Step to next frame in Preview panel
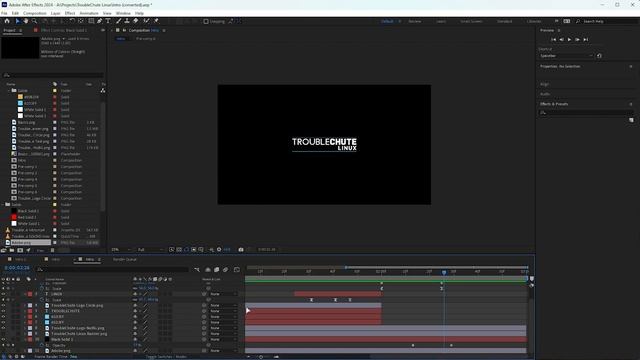The height and width of the screenshot is (360, 640). coord(577,40)
